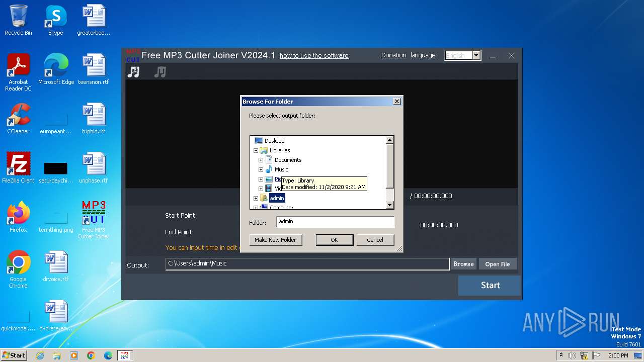Click Chrome icon in taskbar
This screenshot has height=362, width=644.
(x=91, y=355)
